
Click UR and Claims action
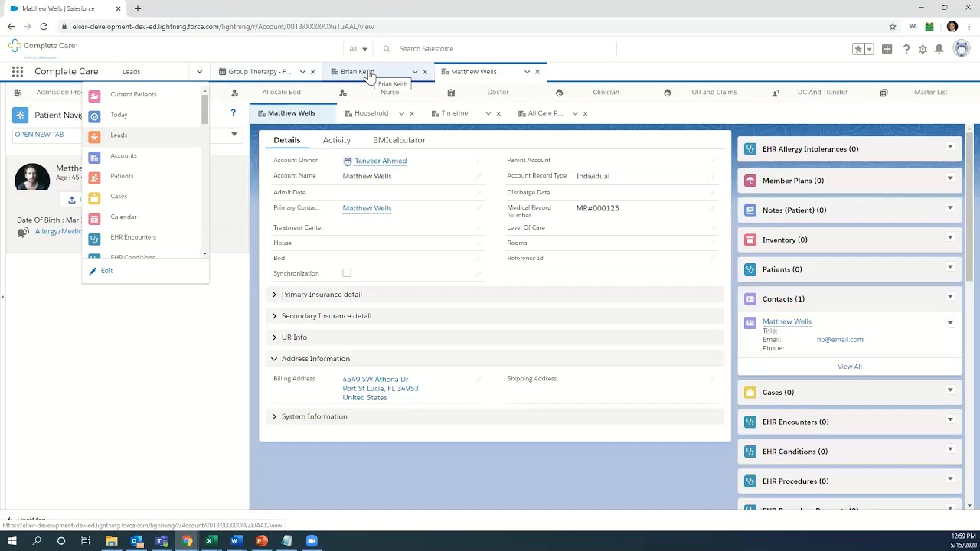(714, 93)
